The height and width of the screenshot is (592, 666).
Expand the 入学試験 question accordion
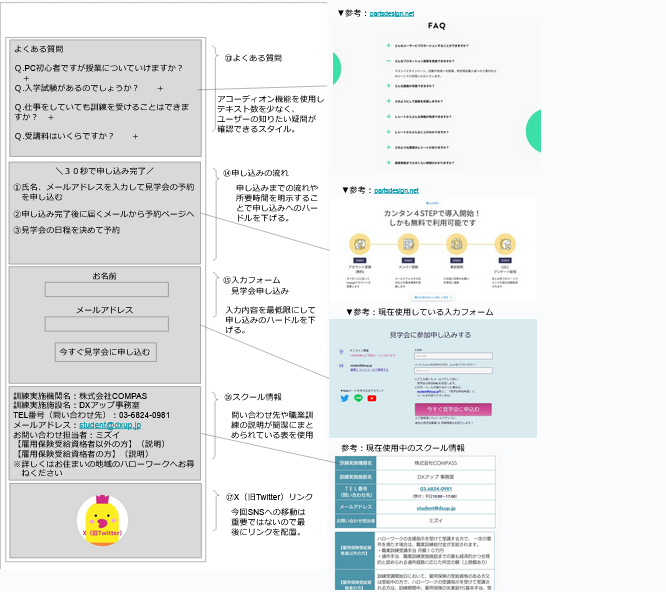click(x=159, y=89)
